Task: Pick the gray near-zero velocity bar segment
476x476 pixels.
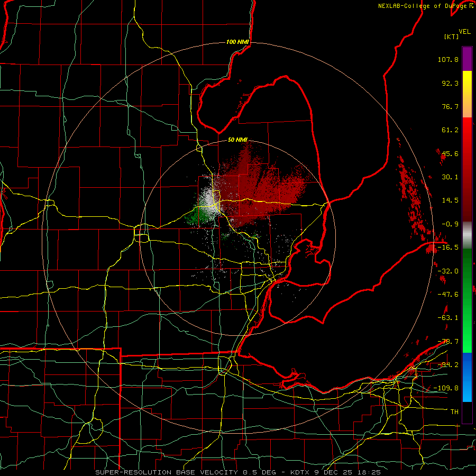Action: pos(467,235)
